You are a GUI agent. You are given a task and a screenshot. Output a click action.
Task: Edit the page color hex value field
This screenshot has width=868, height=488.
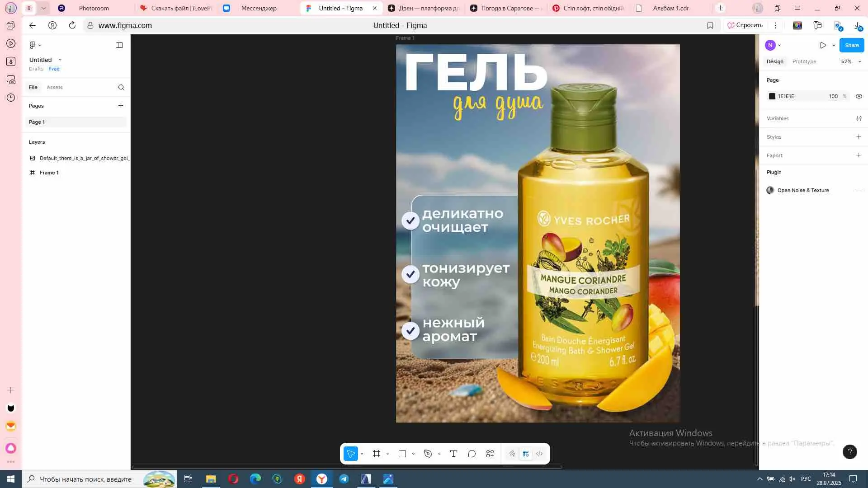[786, 96]
